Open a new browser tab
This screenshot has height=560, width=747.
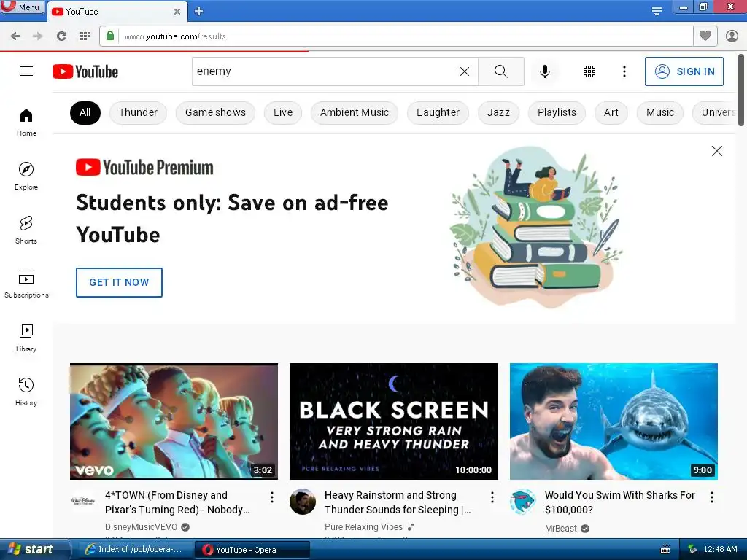pyautogui.click(x=198, y=12)
